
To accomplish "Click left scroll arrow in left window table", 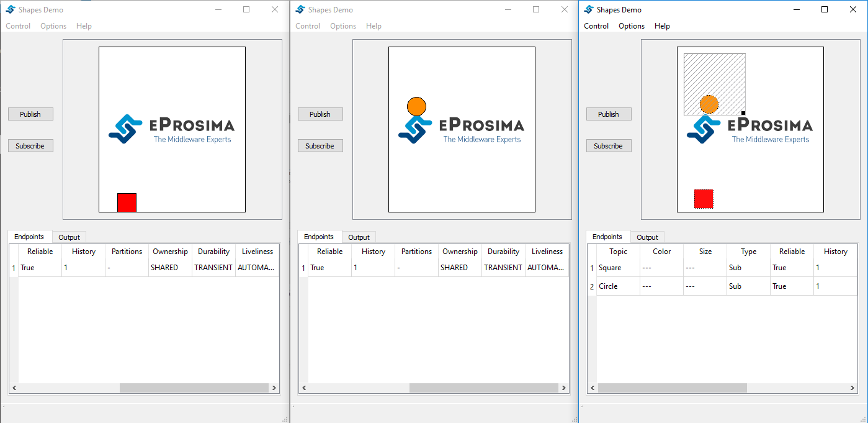I will pos(14,388).
